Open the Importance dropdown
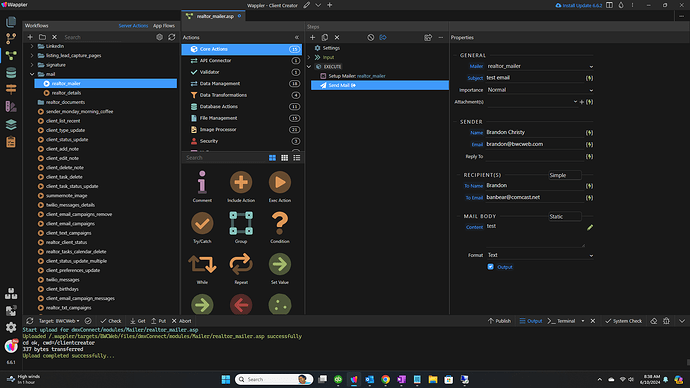Image resolution: width=690 pixels, height=388 pixels. point(540,90)
